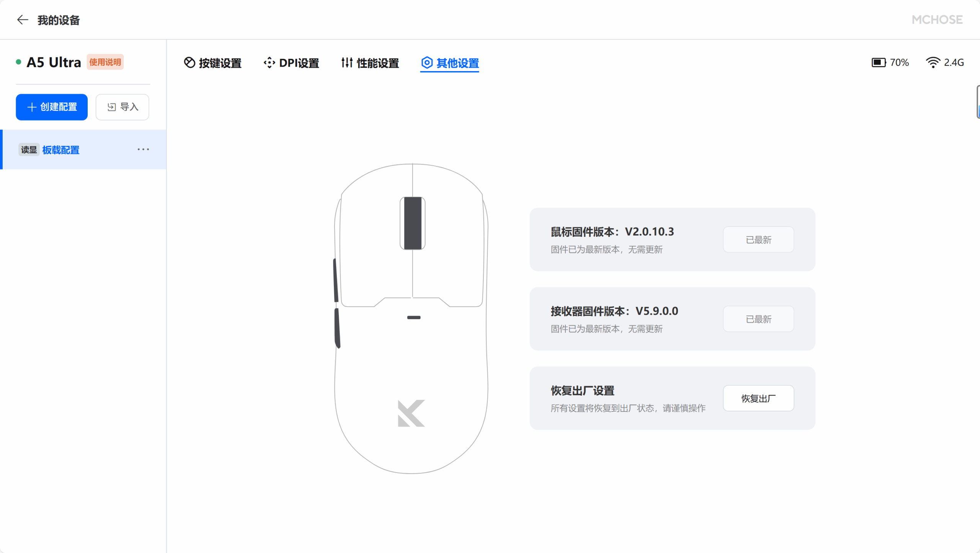Click the back arrow icon
The image size is (980, 553).
click(x=23, y=20)
